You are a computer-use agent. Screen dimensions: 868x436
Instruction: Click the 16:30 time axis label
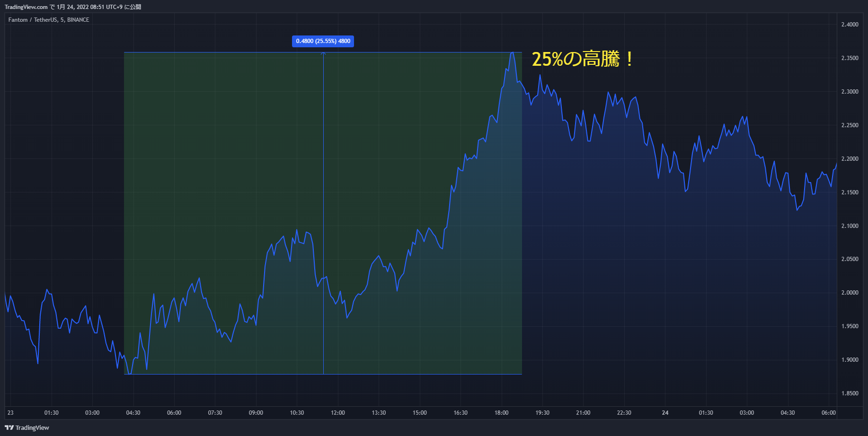pos(461,413)
